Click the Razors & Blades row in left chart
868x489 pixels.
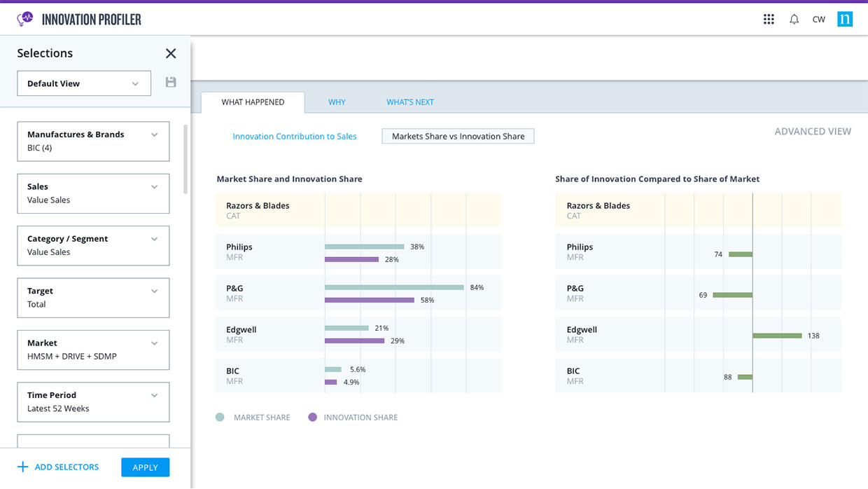(x=358, y=210)
